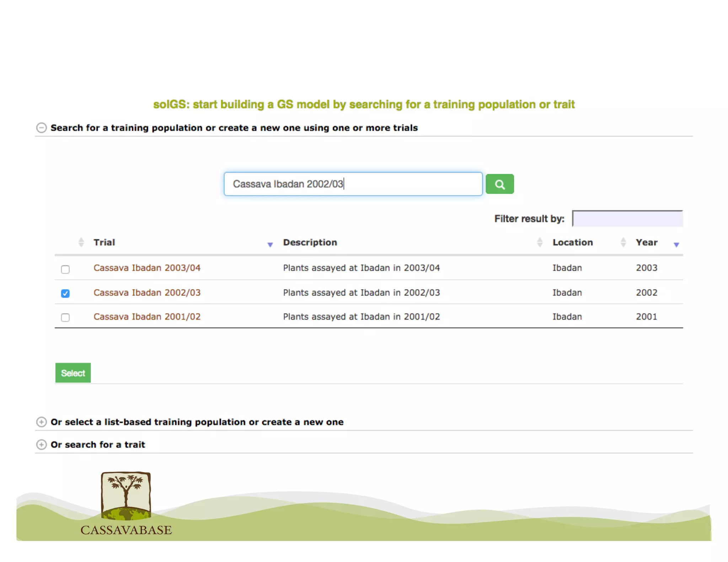Click the Trial column sort arrows
Screen dimensions: 728x562
tap(81, 242)
